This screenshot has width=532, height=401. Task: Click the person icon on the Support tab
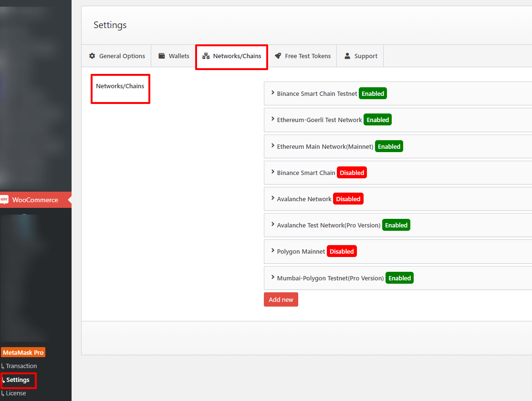click(x=347, y=56)
